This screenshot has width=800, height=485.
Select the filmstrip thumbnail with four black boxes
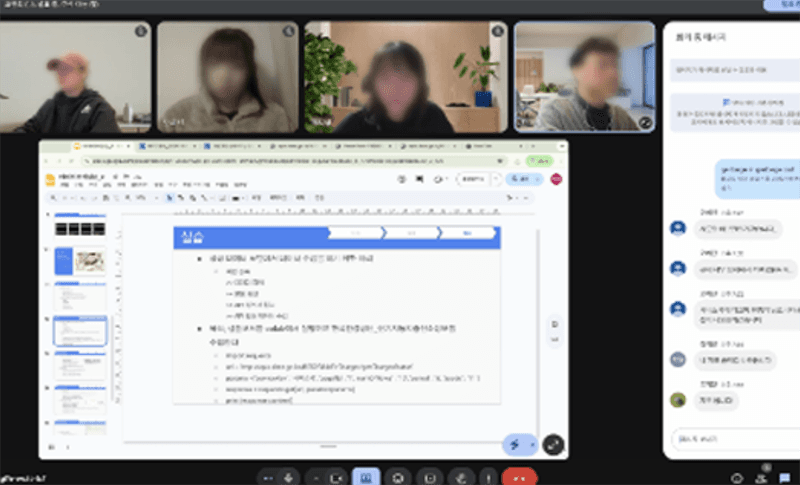coord(80,226)
